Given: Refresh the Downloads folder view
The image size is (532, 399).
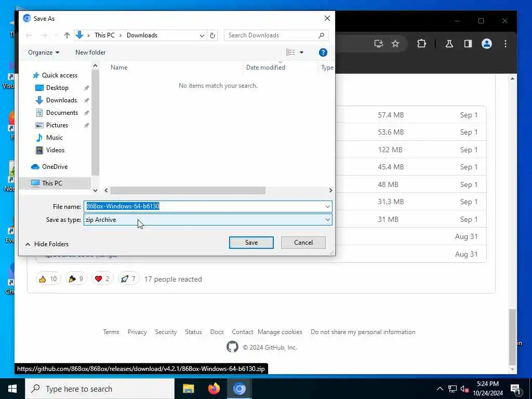Looking at the screenshot, I should pyautogui.click(x=212, y=35).
